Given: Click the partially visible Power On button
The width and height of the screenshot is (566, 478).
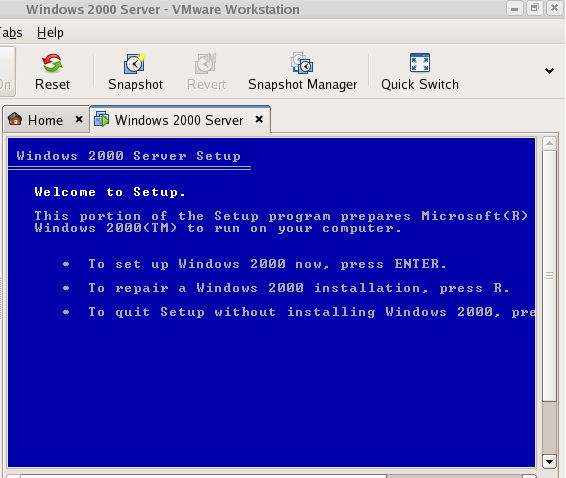Looking at the screenshot, I should [x=7, y=72].
